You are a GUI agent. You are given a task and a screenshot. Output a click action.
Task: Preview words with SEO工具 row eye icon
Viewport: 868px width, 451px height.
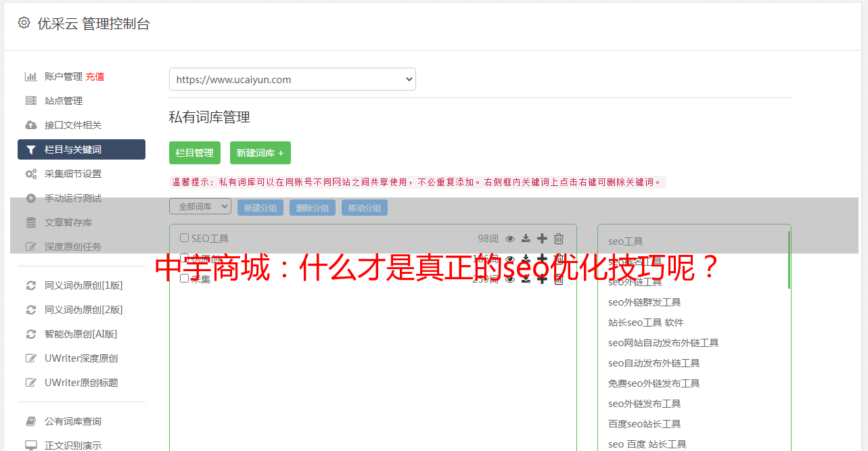tap(510, 239)
